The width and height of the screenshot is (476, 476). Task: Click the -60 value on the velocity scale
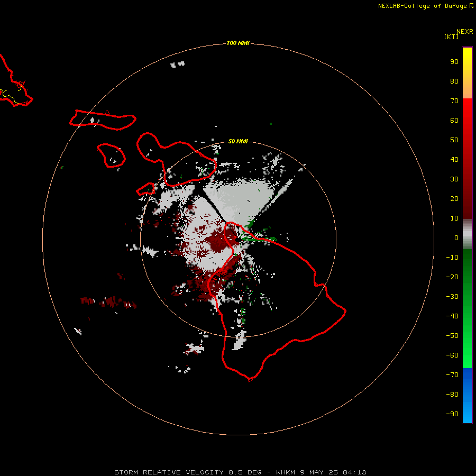click(x=452, y=355)
